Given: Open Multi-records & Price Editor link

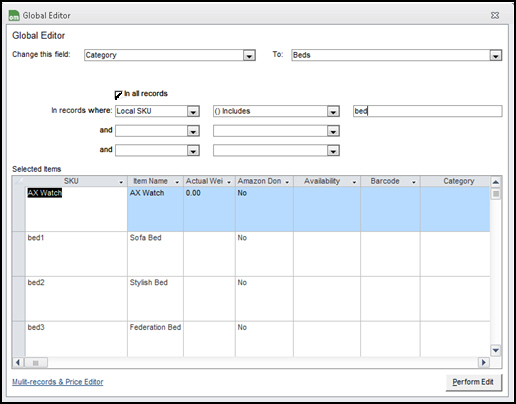Looking at the screenshot, I should coord(58,382).
